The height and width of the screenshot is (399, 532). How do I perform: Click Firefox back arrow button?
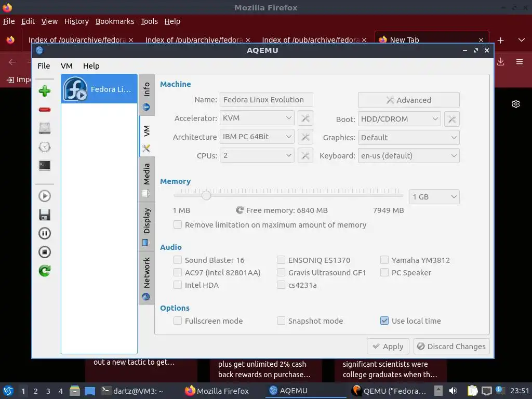[x=12, y=62]
